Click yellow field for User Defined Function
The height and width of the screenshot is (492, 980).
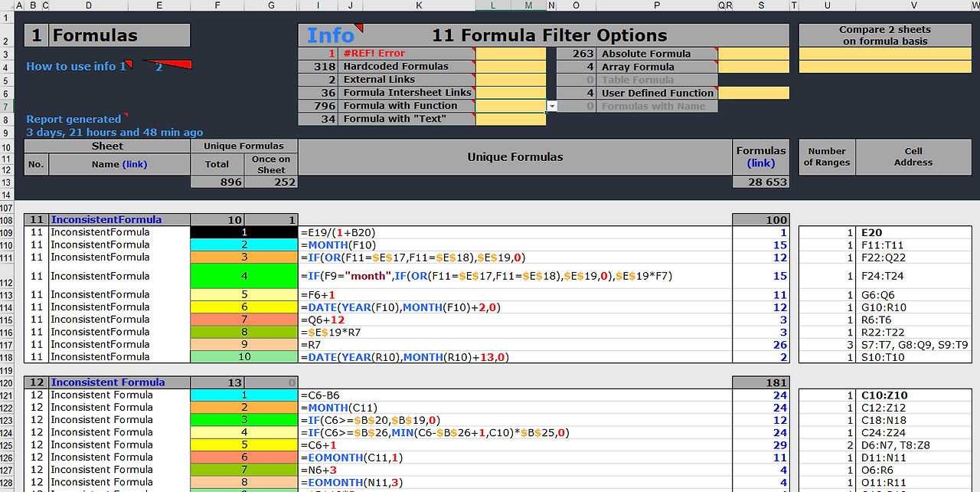(753, 93)
